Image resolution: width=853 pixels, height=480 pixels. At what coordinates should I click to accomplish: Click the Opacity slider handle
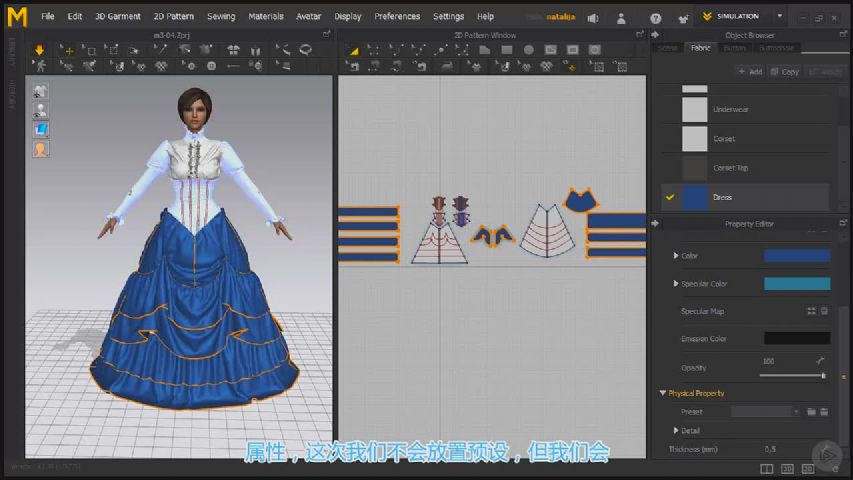(823, 376)
